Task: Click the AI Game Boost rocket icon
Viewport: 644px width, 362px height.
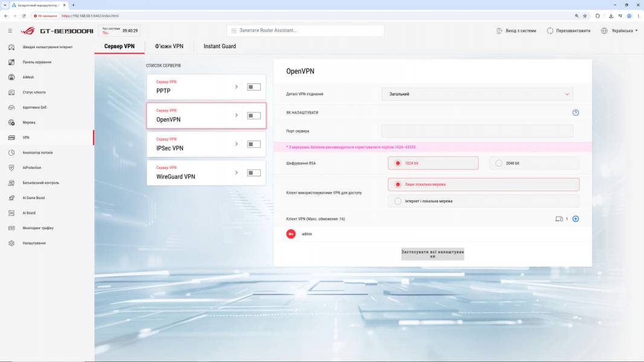Action: [x=11, y=198]
